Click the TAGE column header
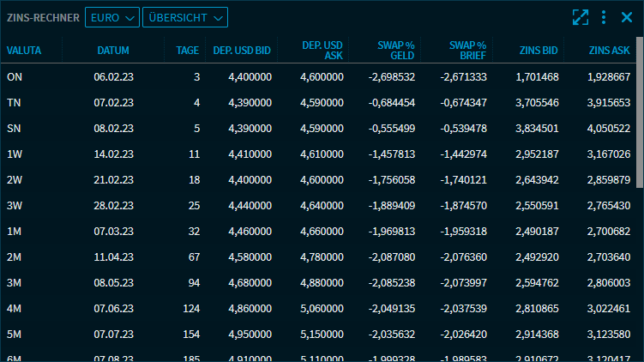644x362 pixels. [x=187, y=51]
